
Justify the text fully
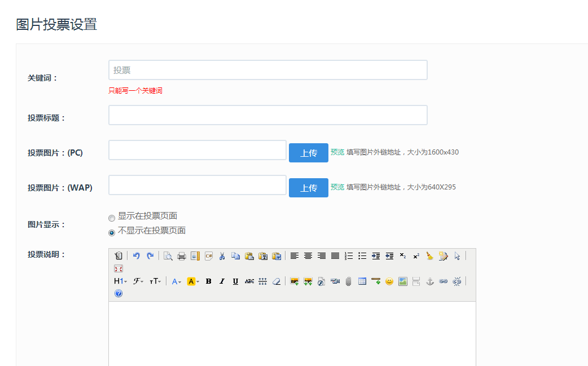[x=335, y=256]
